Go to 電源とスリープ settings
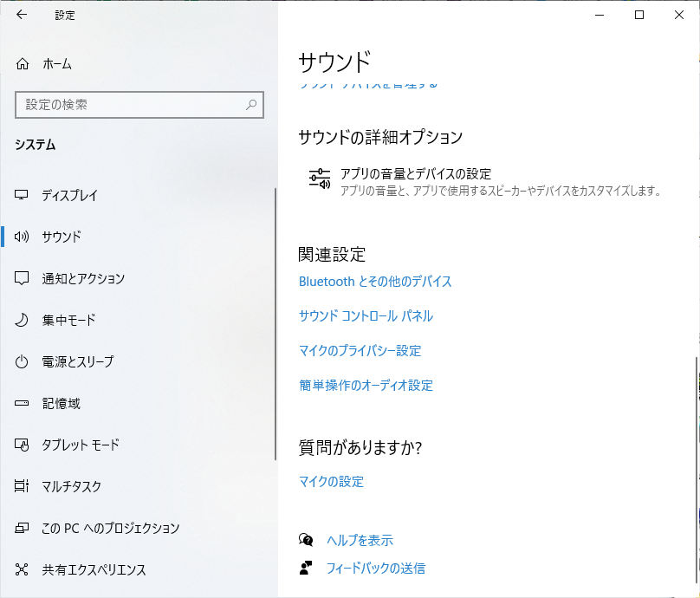700x598 pixels. [78, 361]
